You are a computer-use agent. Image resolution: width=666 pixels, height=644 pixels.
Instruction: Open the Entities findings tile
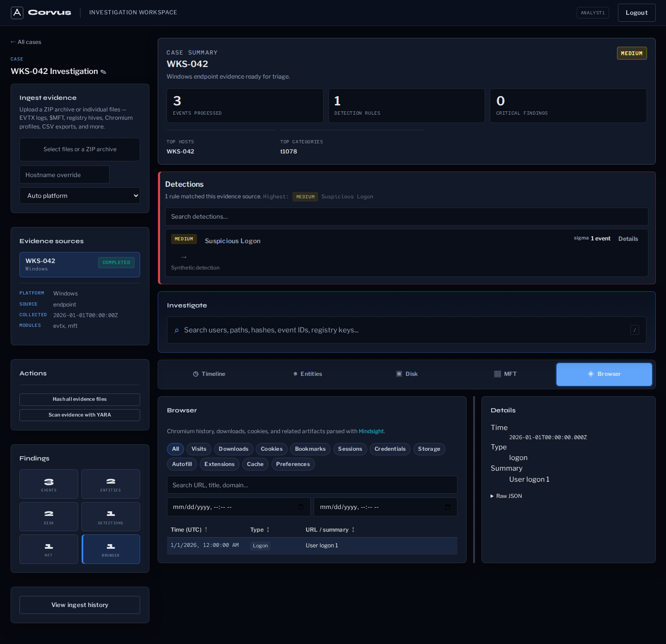(x=111, y=484)
